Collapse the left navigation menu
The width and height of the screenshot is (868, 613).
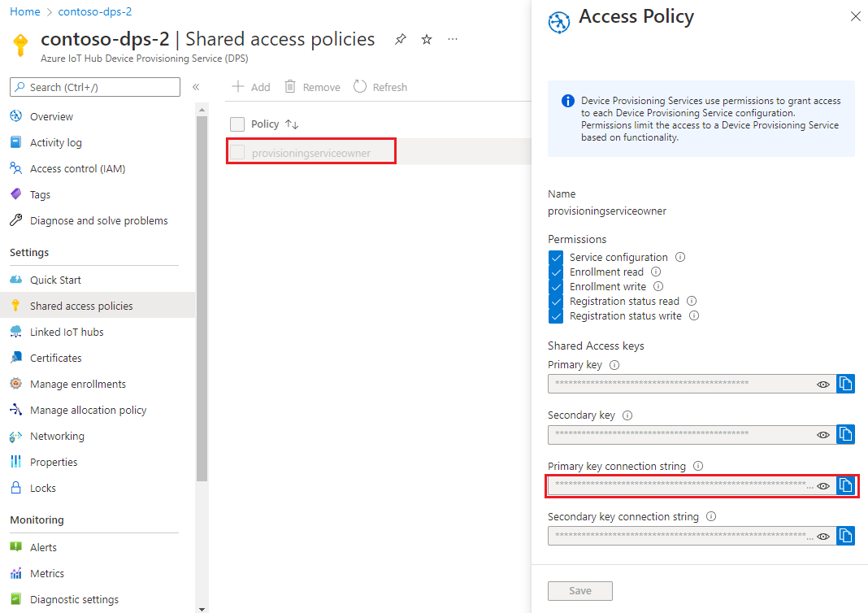[x=196, y=87]
